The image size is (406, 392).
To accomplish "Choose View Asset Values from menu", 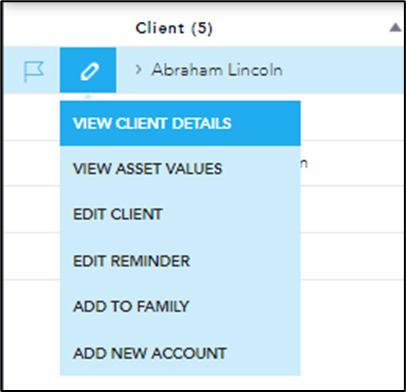I will click(x=180, y=169).
